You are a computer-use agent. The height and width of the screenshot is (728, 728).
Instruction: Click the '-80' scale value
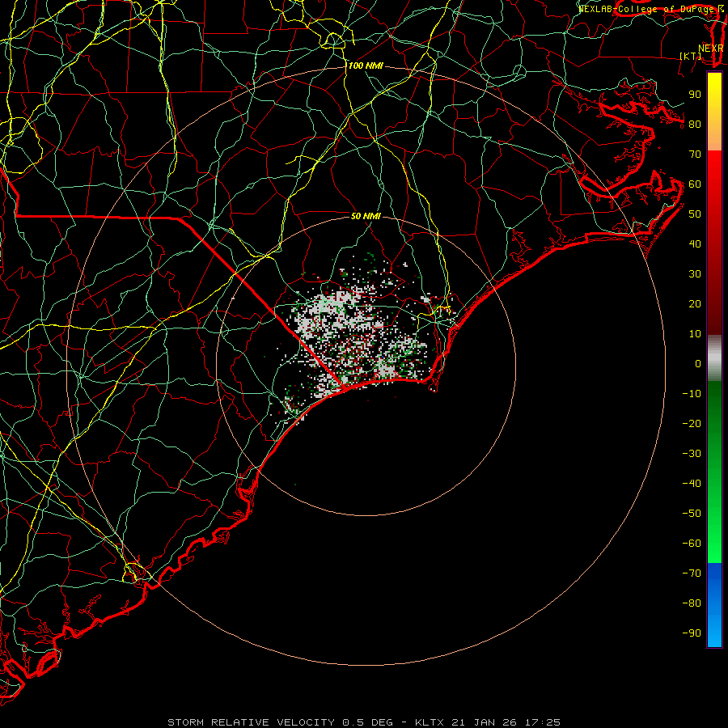[692, 603]
